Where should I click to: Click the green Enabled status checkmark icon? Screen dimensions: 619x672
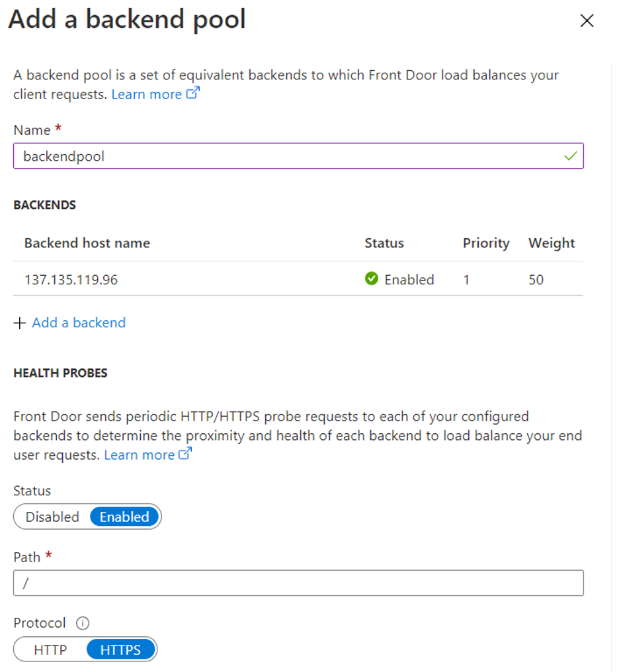(372, 278)
